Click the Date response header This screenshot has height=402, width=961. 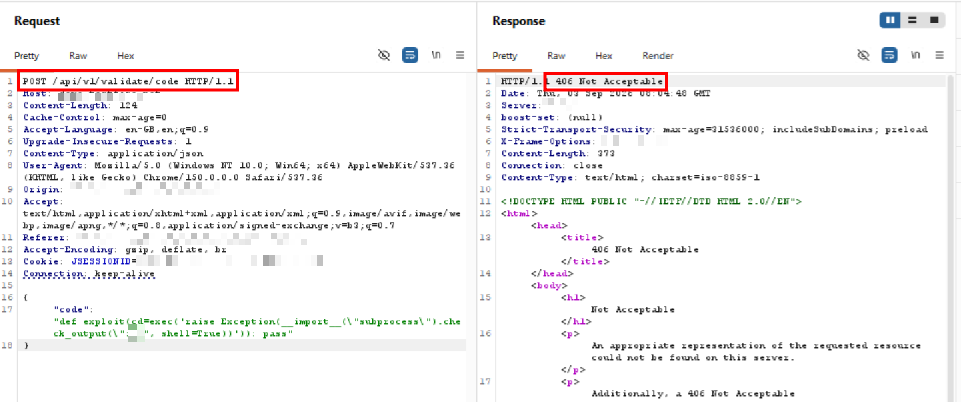pos(604,93)
